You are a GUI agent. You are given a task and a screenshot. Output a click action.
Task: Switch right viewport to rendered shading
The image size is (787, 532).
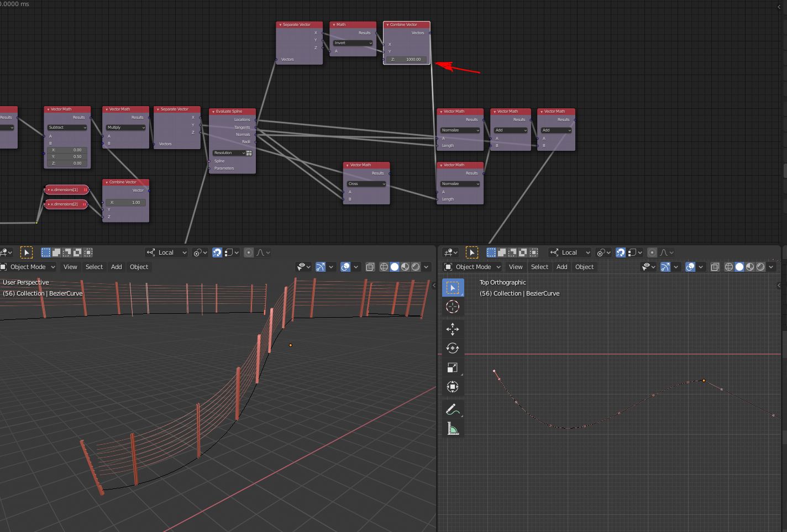pyautogui.click(x=760, y=267)
